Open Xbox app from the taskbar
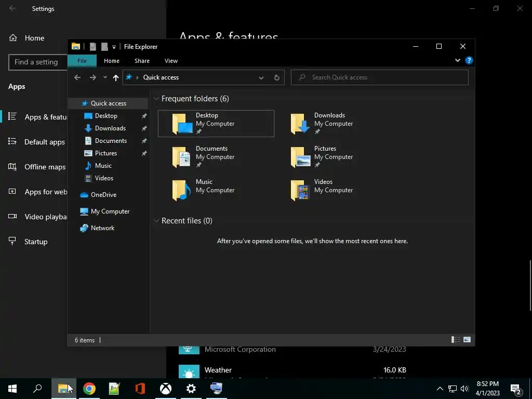Viewport: 532px width, 399px height. (x=166, y=389)
